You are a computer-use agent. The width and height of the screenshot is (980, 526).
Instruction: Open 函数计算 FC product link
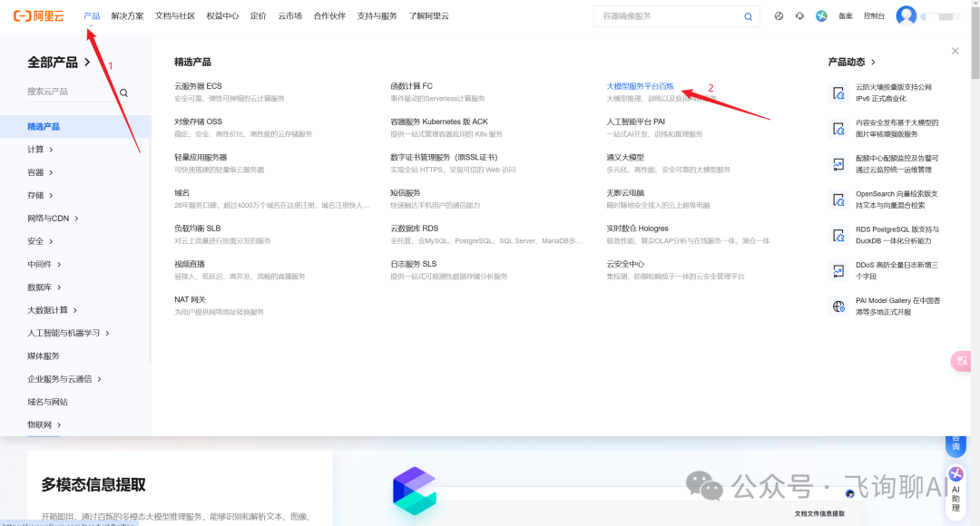411,86
